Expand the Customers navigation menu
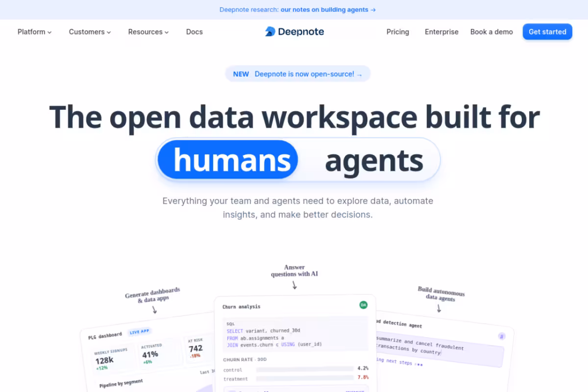The image size is (588, 392). (90, 32)
